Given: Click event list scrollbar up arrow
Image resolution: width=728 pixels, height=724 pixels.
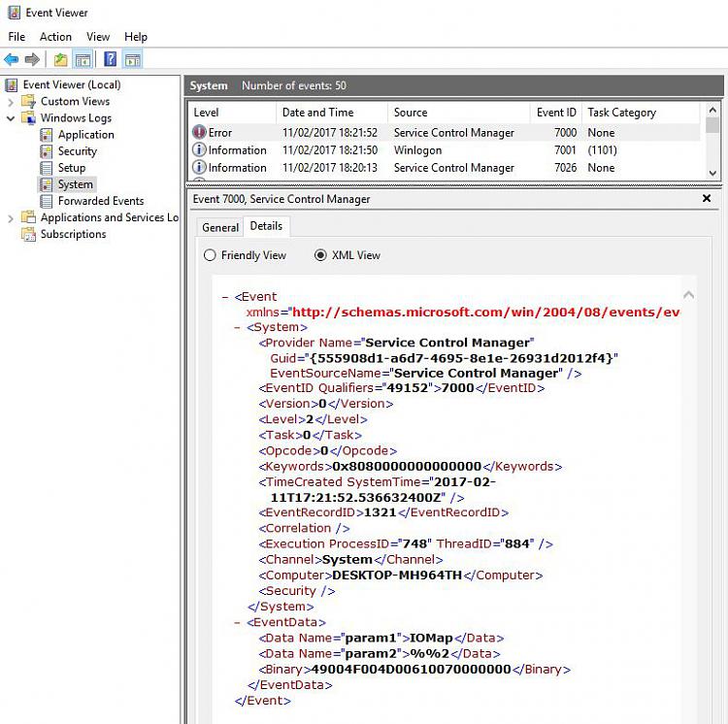Looking at the screenshot, I should pyautogui.click(x=712, y=110).
